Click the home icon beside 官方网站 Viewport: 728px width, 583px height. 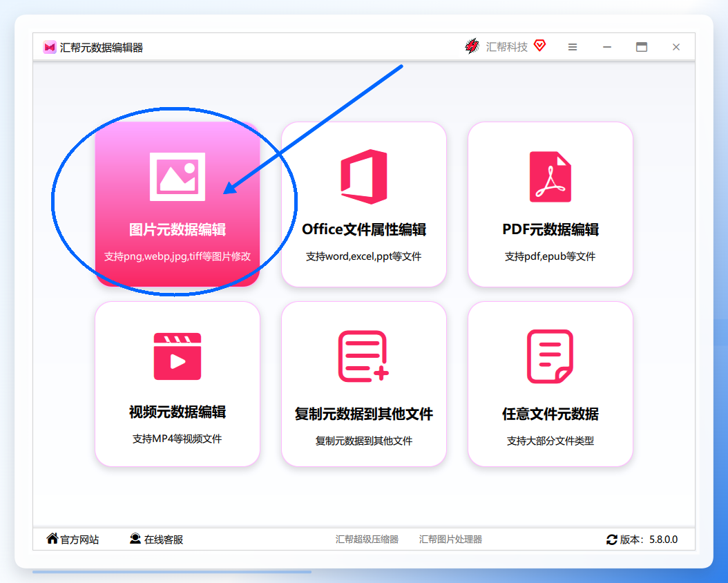click(x=52, y=538)
